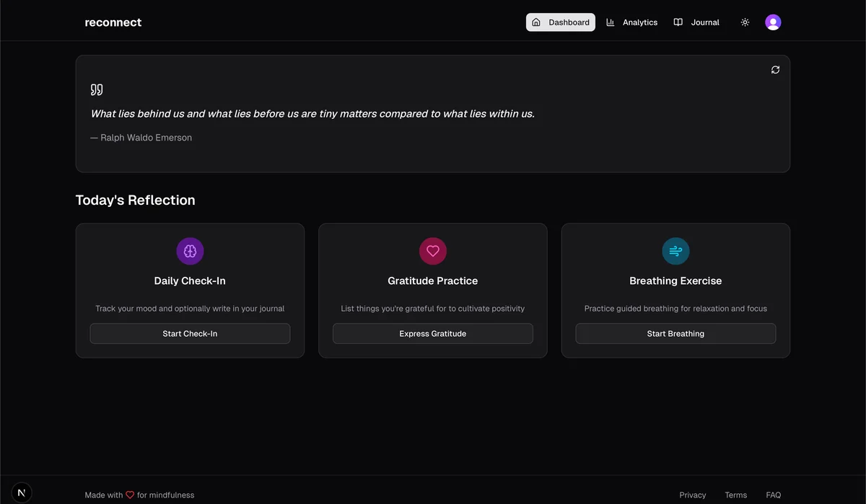Click the refresh quote icon
This screenshot has width=866, height=504.
775,70
